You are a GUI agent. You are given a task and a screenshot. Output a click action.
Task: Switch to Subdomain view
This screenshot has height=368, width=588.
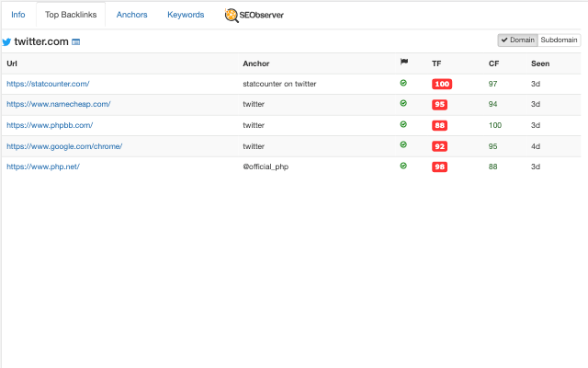[559, 40]
